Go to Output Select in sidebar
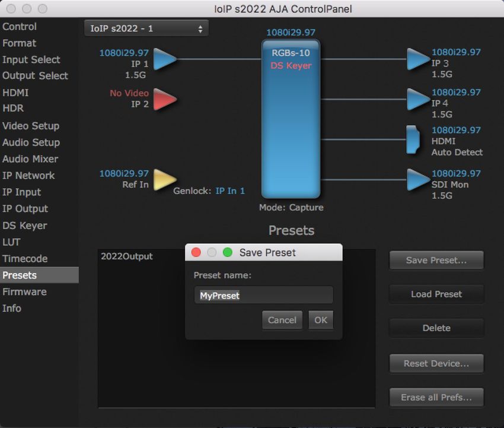This screenshot has height=428, width=504. pos(35,75)
